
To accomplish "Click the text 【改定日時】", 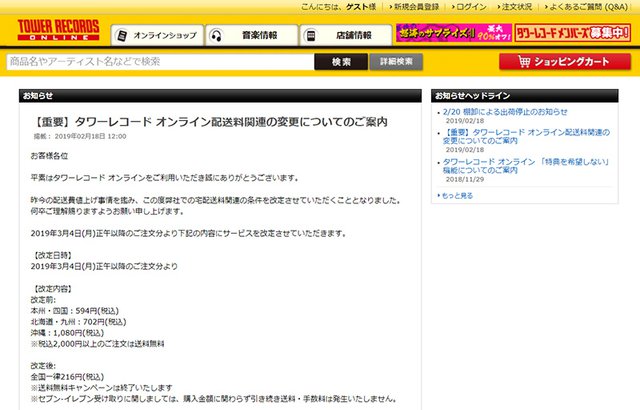I will tap(53, 255).
